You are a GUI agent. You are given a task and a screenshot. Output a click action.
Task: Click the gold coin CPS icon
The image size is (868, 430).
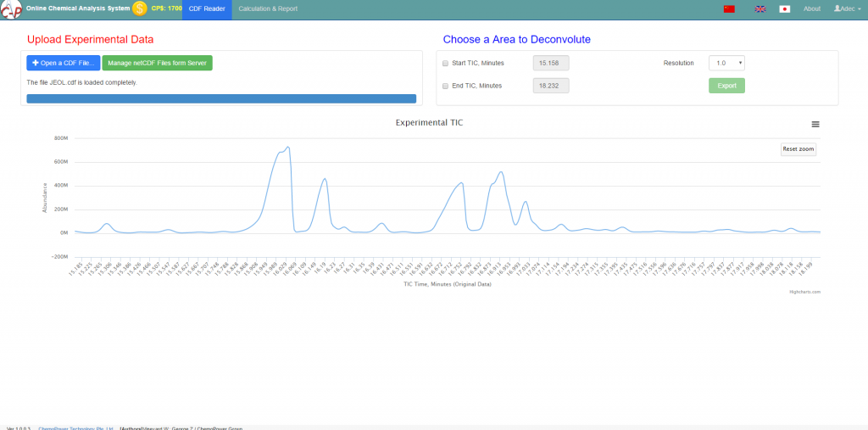pyautogui.click(x=140, y=8)
